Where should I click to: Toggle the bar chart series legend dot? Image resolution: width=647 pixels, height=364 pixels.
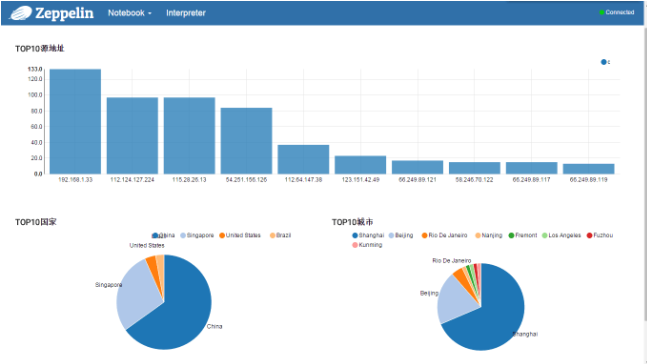click(604, 62)
